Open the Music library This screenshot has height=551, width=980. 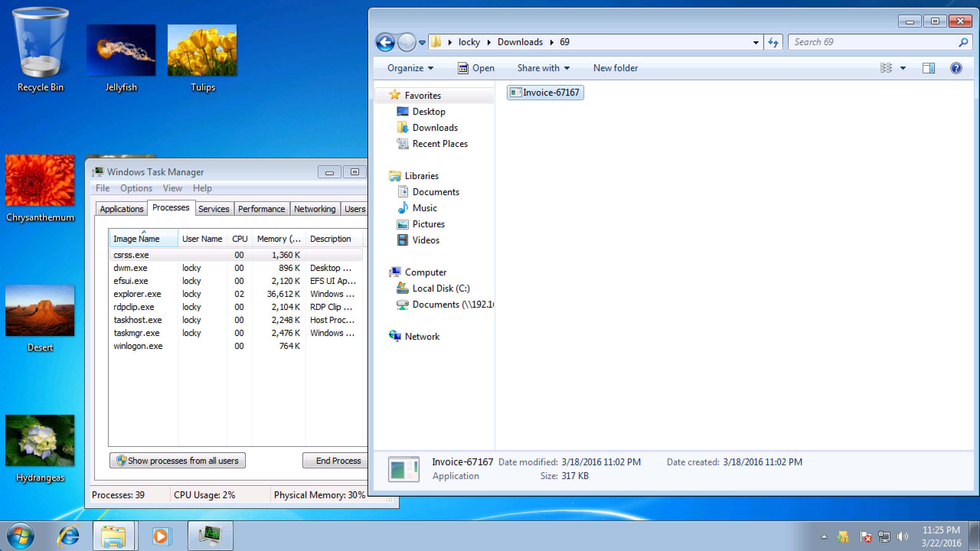tap(417, 208)
